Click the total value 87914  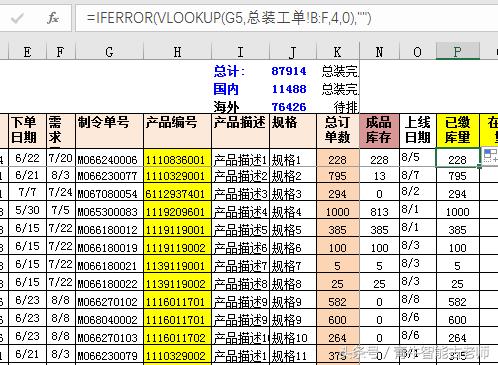point(288,71)
